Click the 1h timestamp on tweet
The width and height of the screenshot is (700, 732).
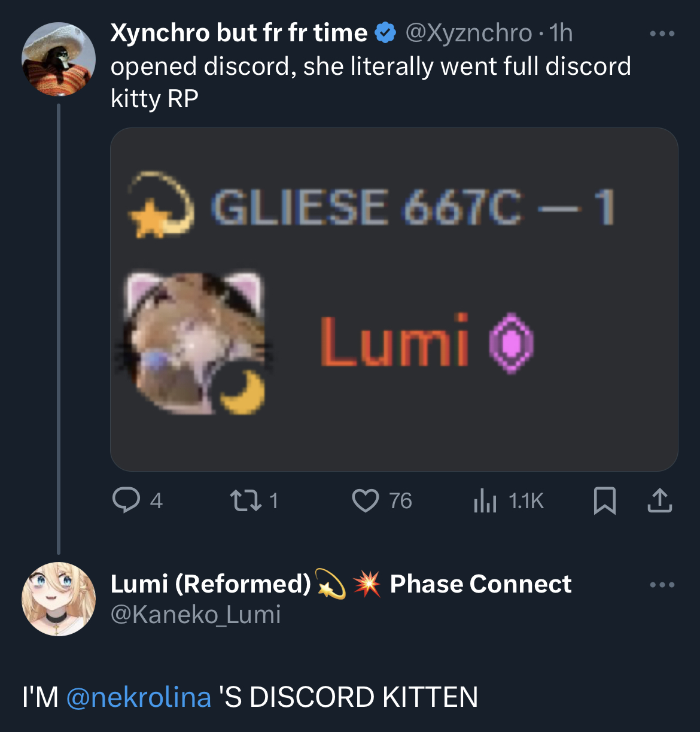click(x=561, y=33)
